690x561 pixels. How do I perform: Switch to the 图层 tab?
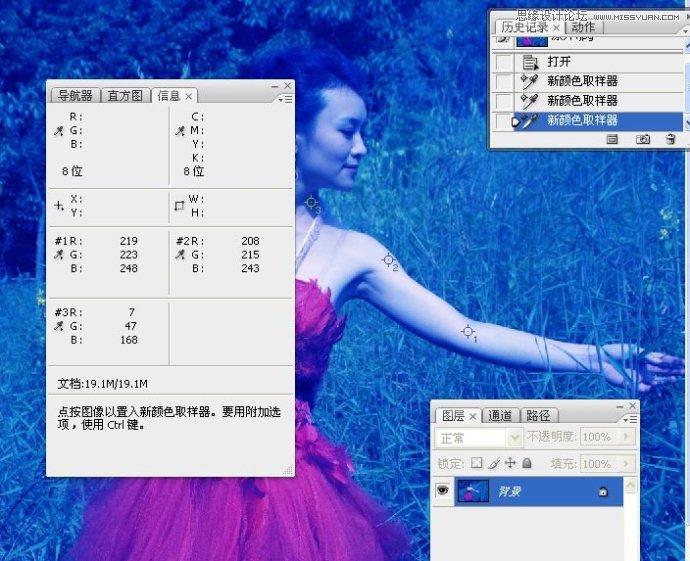click(453, 416)
